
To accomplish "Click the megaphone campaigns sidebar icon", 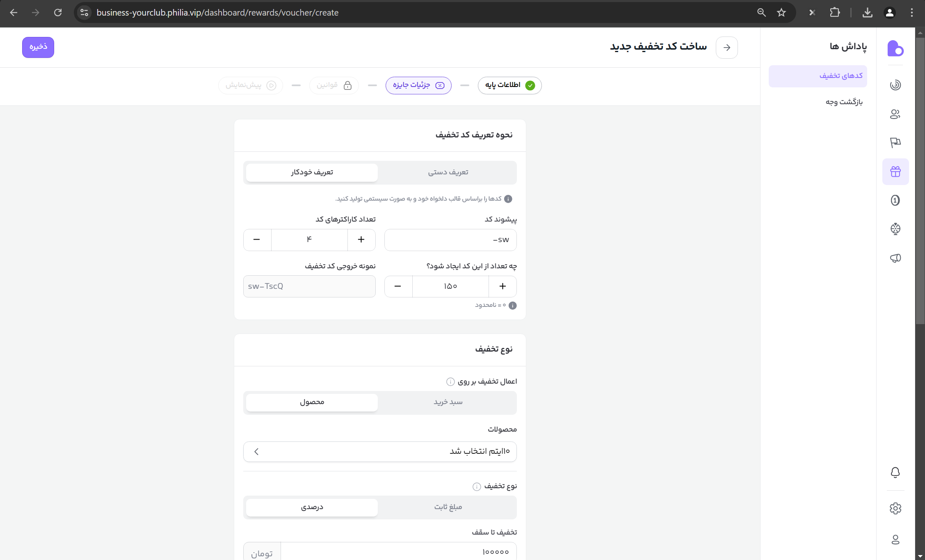I will coord(895,258).
